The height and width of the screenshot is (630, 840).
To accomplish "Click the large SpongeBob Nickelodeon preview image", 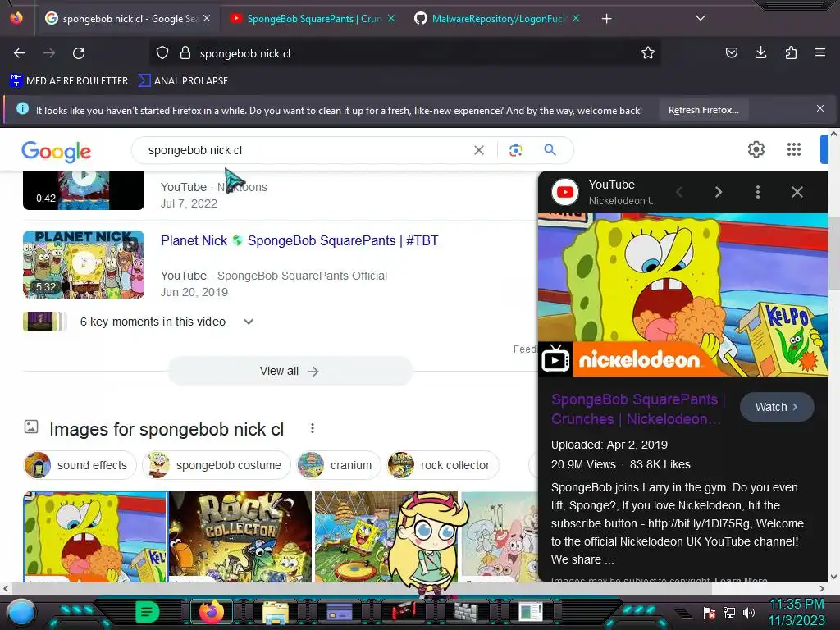I will pos(682,294).
